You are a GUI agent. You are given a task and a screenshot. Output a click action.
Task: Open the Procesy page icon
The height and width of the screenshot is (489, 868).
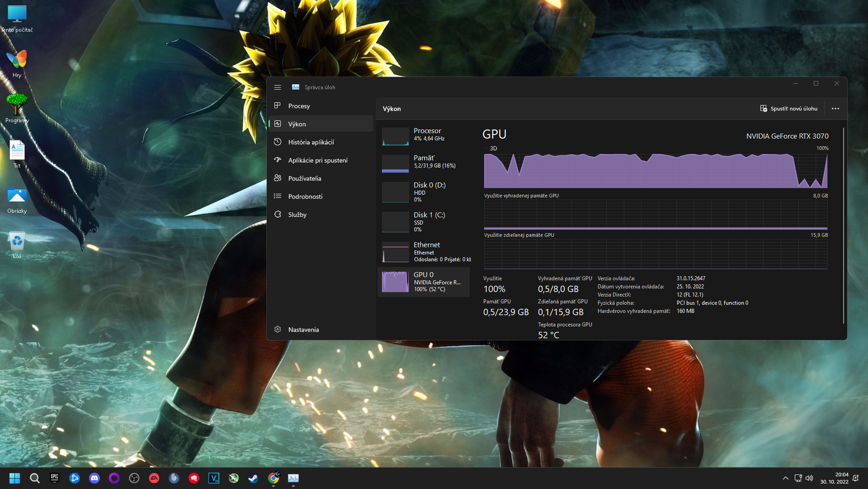[278, 106]
